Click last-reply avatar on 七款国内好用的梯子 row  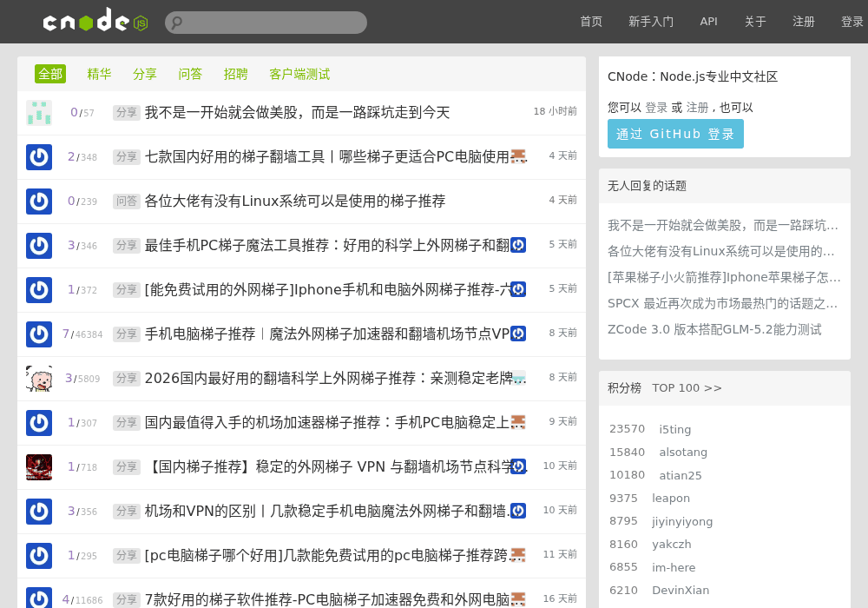coord(518,156)
